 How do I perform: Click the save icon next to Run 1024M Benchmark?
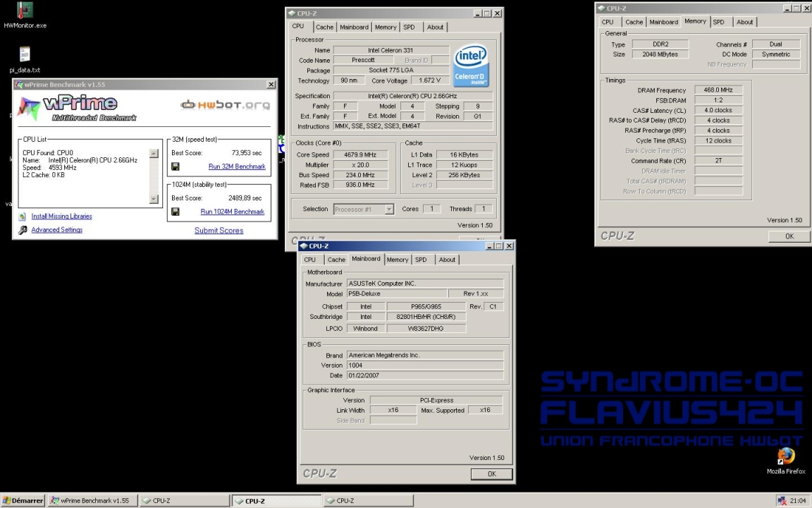(x=176, y=212)
